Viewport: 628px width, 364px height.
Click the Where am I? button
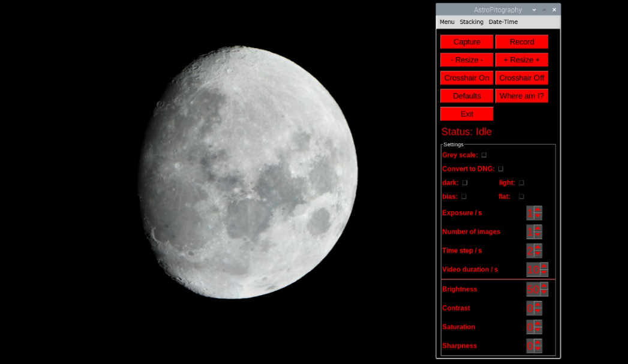click(x=521, y=95)
